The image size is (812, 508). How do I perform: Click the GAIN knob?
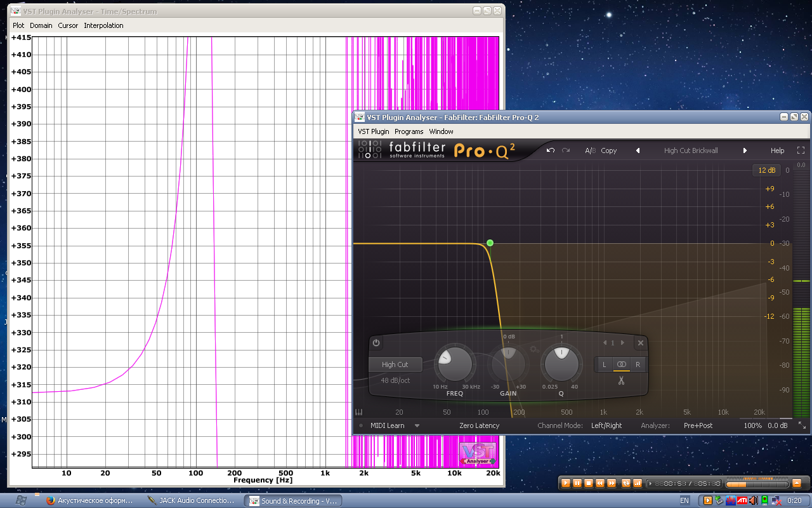pos(508,363)
